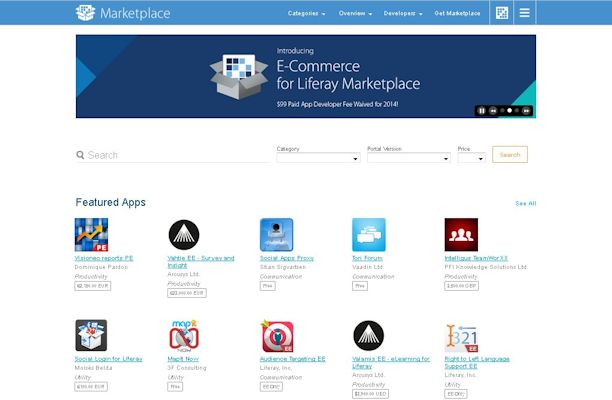Click the Vaadin Ltd developer name
The width and height of the screenshot is (612, 400).
point(368,267)
